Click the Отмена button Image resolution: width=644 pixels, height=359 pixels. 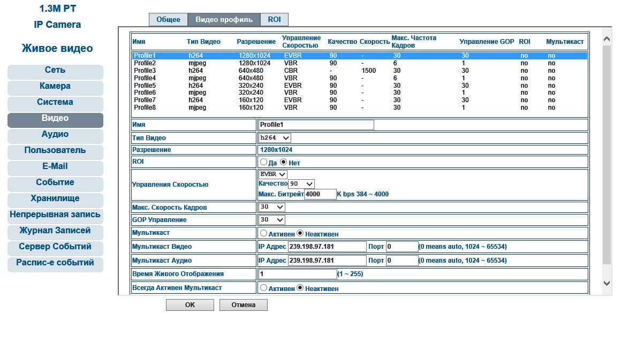[x=244, y=305]
